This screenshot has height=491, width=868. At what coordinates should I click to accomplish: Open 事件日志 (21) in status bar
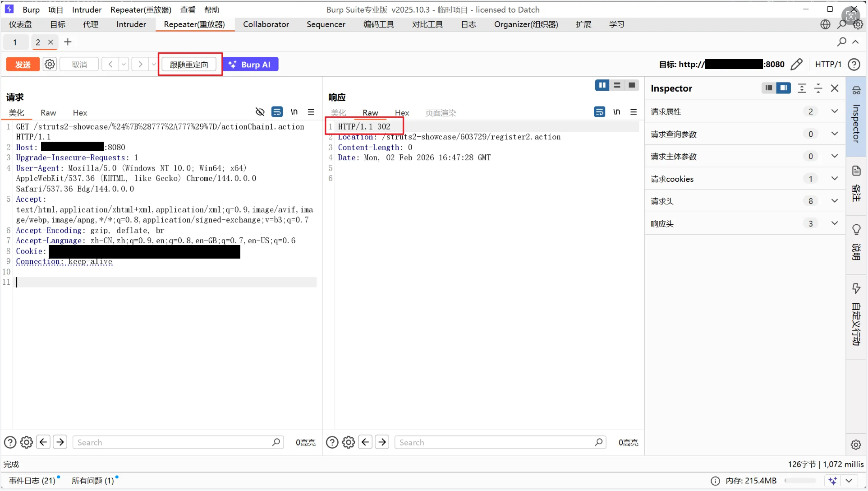[32, 481]
